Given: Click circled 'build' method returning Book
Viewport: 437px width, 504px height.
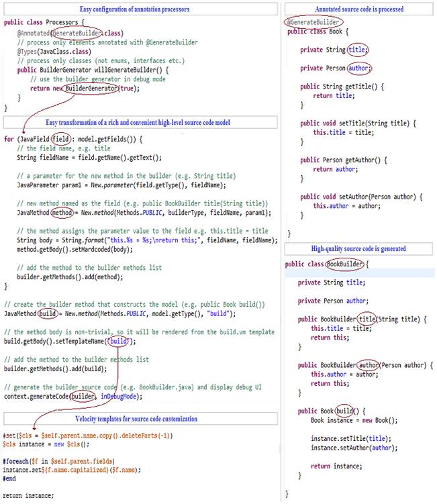Looking at the screenshot, I should tap(344, 411).
